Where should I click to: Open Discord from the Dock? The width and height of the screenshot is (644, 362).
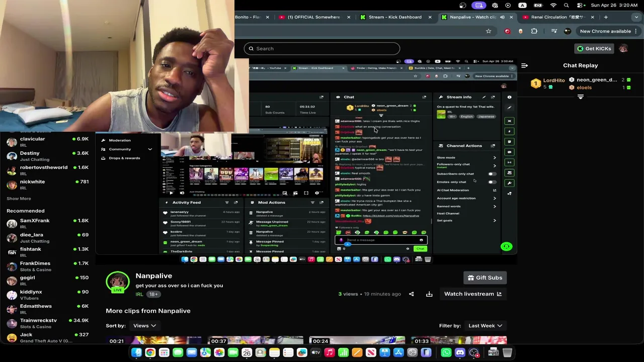(x=460, y=353)
